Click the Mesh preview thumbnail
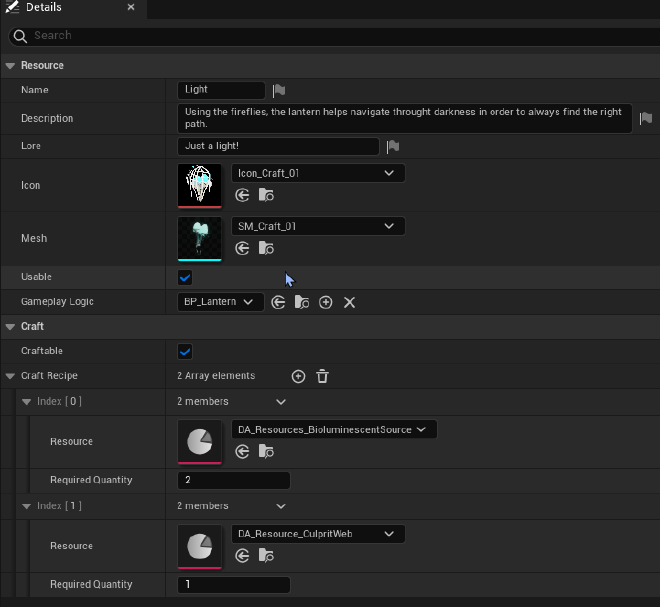660x607 pixels. coord(200,239)
